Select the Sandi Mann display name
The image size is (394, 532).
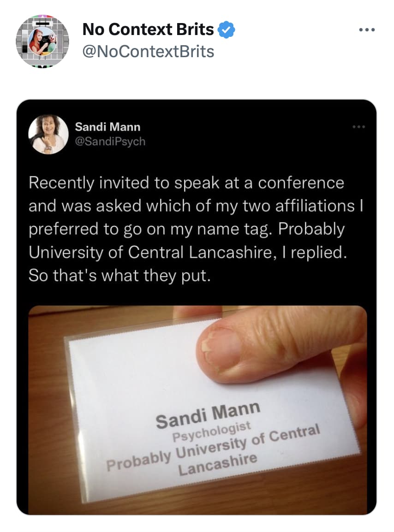click(107, 127)
